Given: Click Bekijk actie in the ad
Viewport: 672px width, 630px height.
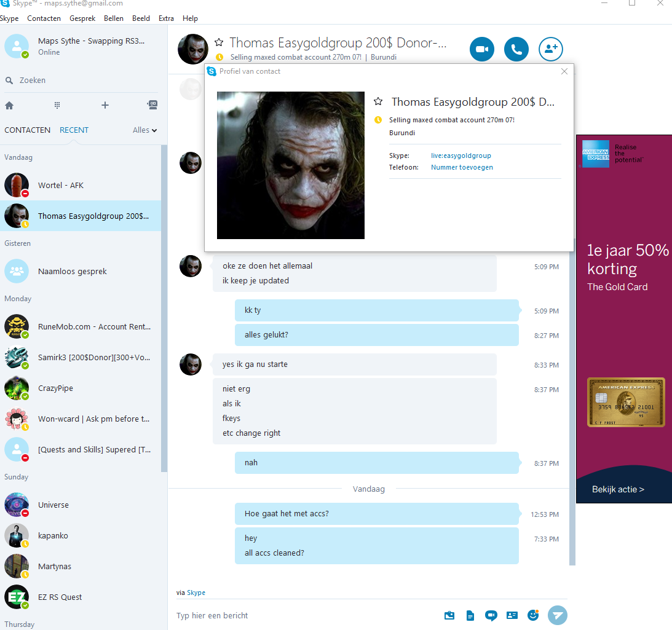Looking at the screenshot, I should click(x=618, y=489).
